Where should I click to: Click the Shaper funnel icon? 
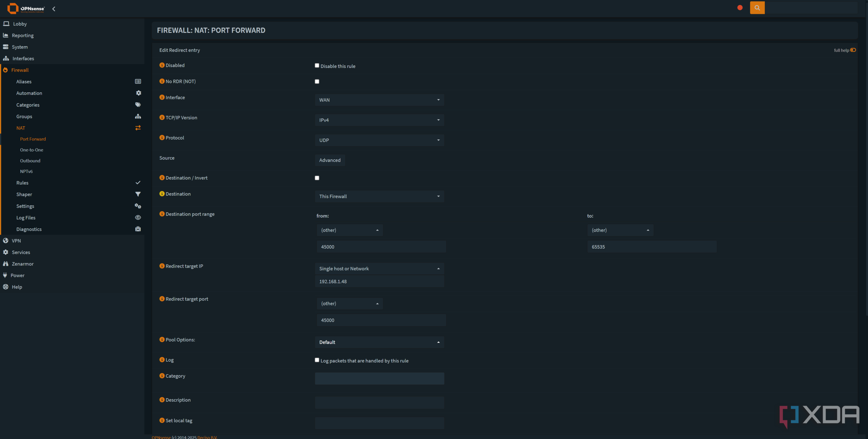(x=138, y=194)
